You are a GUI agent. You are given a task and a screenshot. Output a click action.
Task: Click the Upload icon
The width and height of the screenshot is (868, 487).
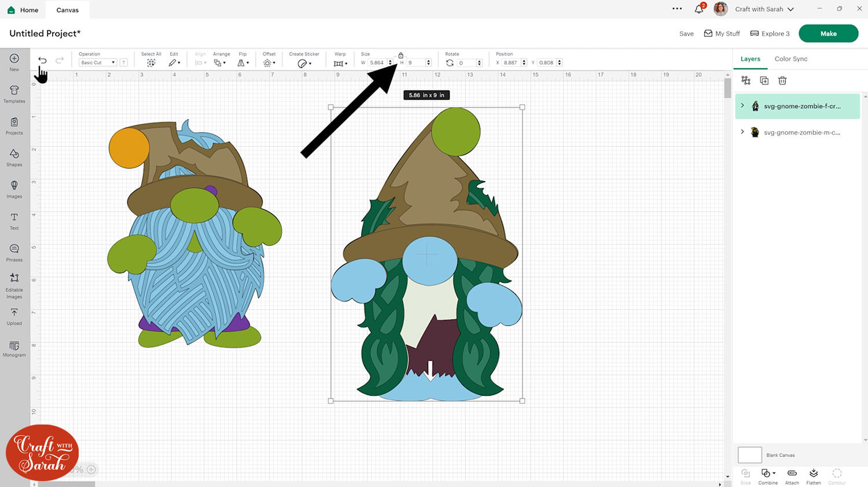coord(14,316)
